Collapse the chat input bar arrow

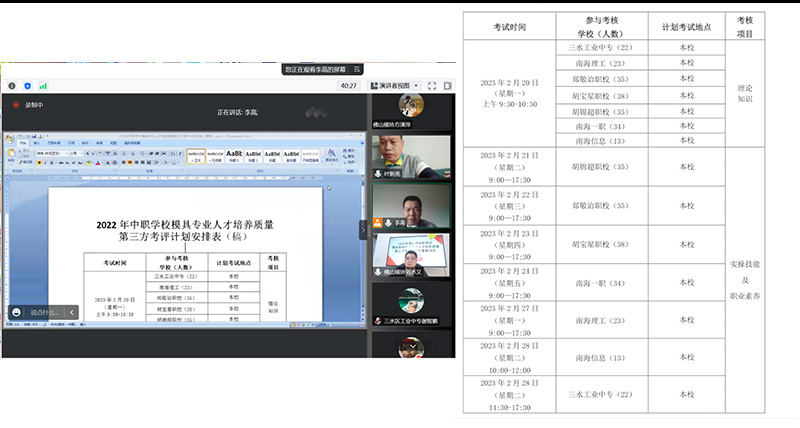[x=71, y=312]
